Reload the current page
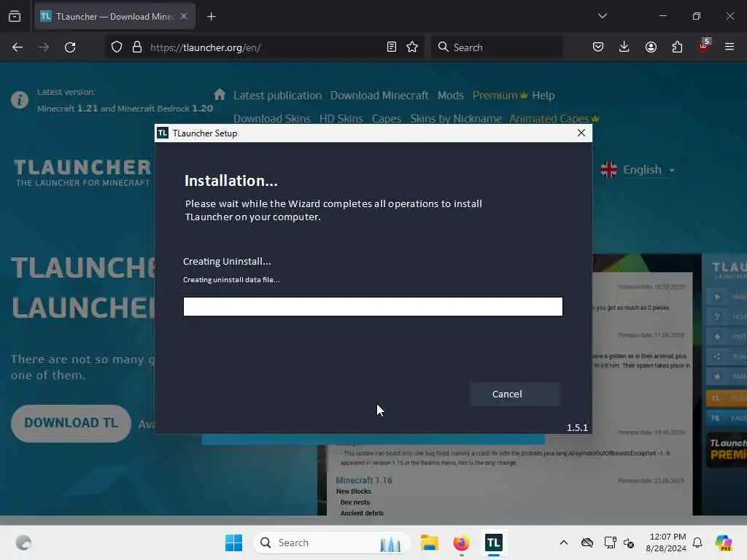The width and height of the screenshot is (747, 560). pyautogui.click(x=70, y=47)
